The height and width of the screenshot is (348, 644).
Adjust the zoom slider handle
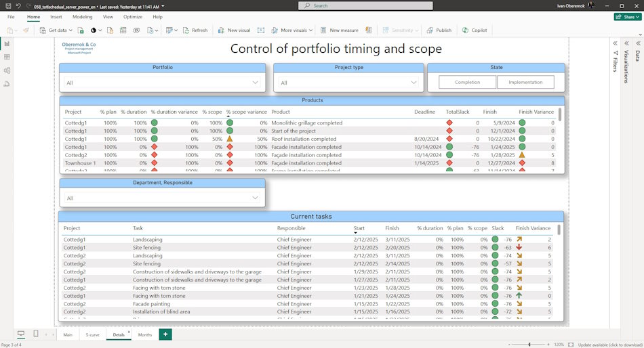[x=529, y=345]
